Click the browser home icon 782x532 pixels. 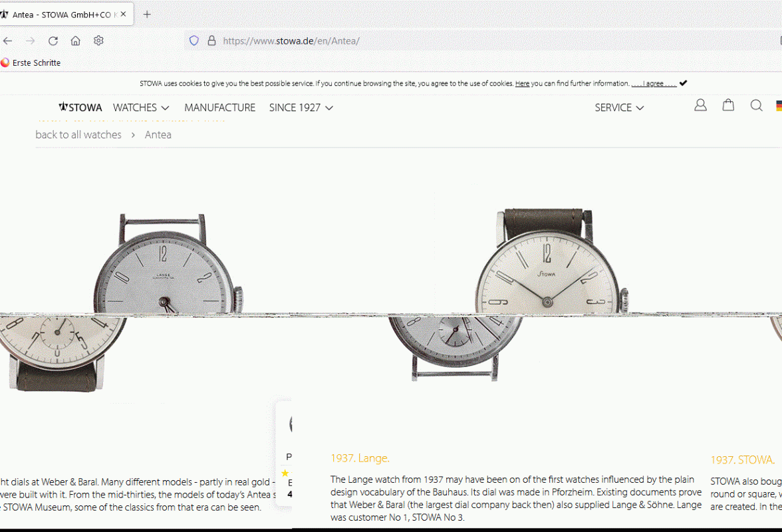pyautogui.click(x=76, y=41)
